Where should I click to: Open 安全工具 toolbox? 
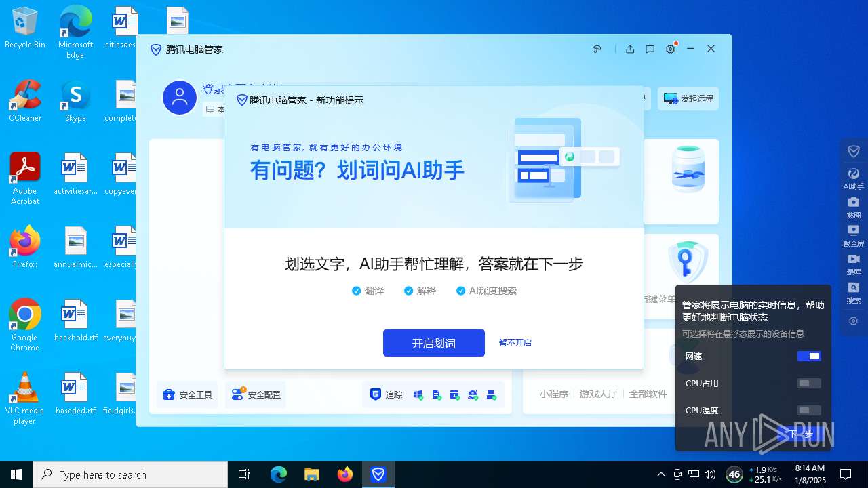click(188, 394)
